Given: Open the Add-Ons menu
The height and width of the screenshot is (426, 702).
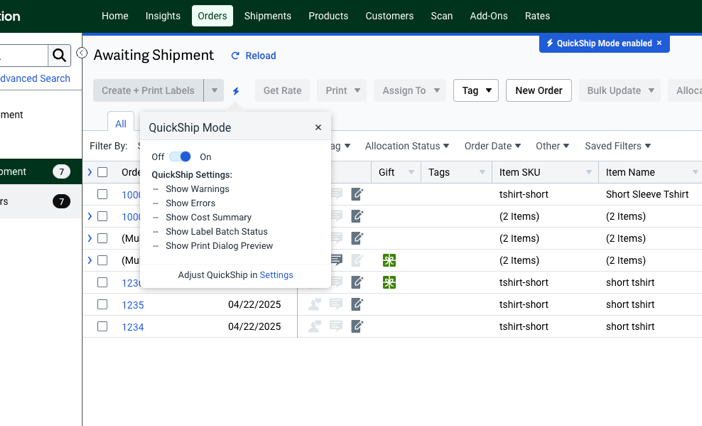Looking at the screenshot, I should [x=489, y=16].
